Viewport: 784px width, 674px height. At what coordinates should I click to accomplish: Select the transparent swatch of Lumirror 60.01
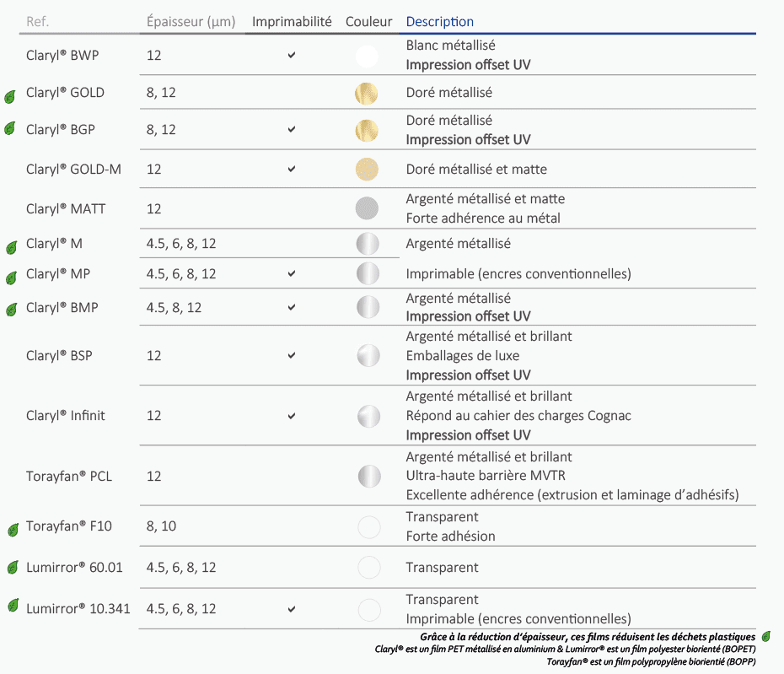coord(369,568)
